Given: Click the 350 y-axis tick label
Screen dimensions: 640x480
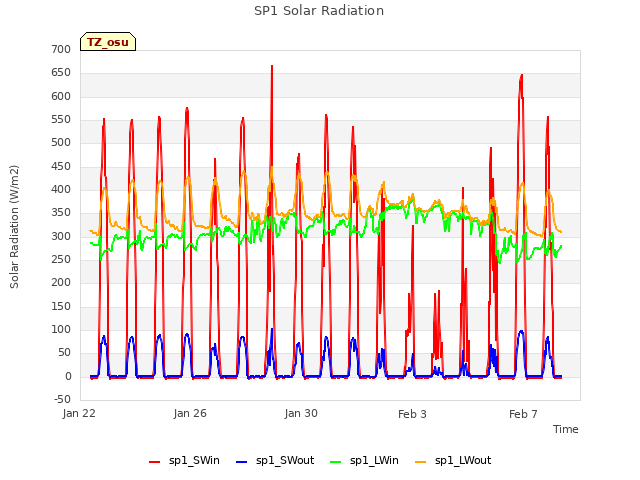Looking at the screenshot, I should click(61, 213).
